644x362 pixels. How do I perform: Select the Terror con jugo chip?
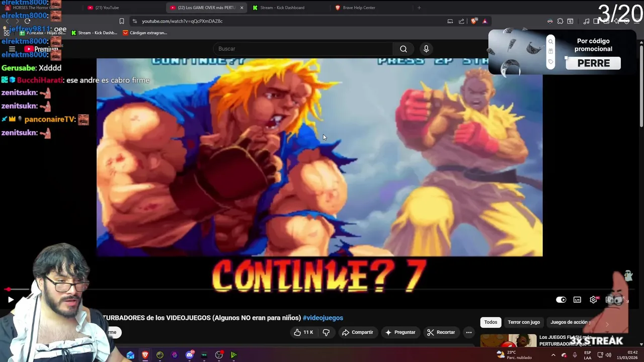pyautogui.click(x=523, y=322)
